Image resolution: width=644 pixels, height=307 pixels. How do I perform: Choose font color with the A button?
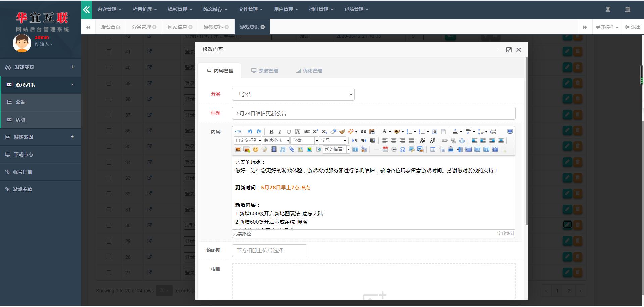point(384,132)
